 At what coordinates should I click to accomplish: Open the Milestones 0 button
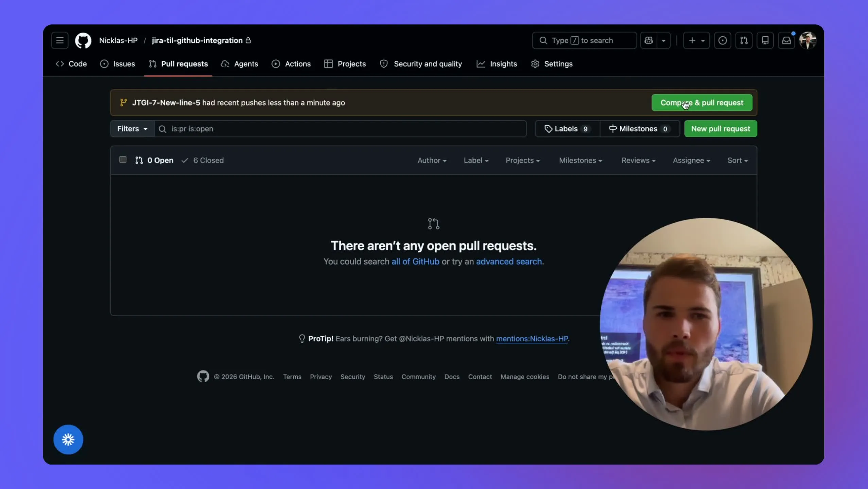pyautogui.click(x=640, y=129)
